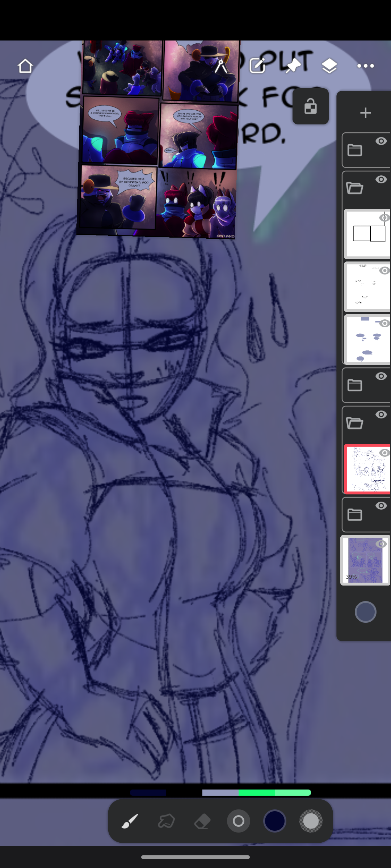Image resolution: width=391 pixels, height=868 pixels.
Task: Pick the bright green palette swatch
Action: tap(257, 793)
